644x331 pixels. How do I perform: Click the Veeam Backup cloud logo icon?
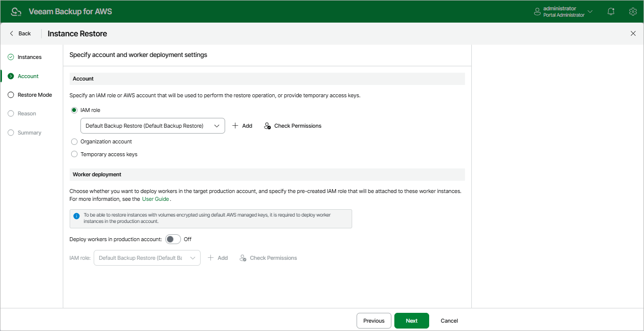16,11
